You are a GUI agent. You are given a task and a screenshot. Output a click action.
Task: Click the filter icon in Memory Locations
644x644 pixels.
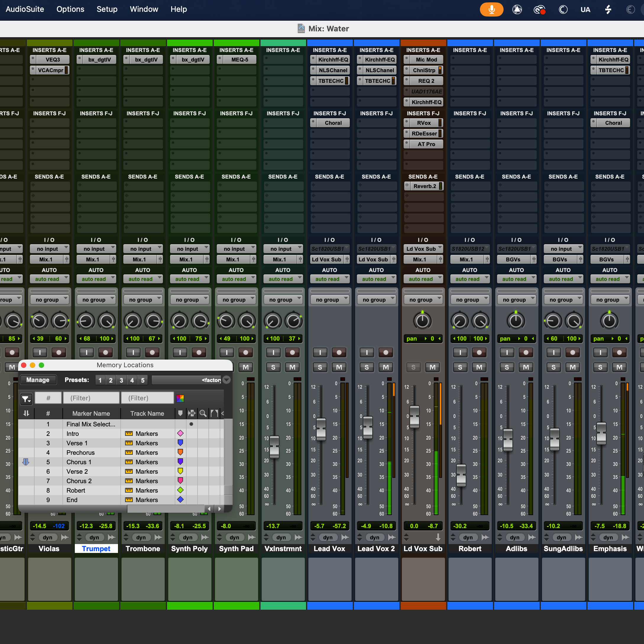[26, 399]
